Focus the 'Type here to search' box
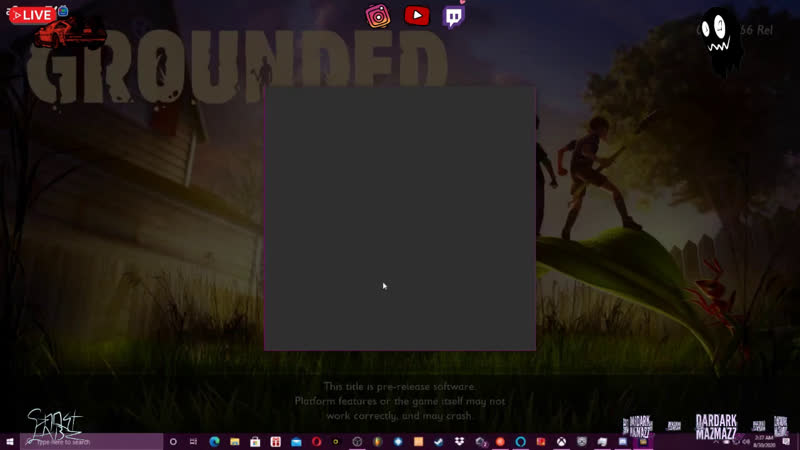800x450 pixels. 92,442
